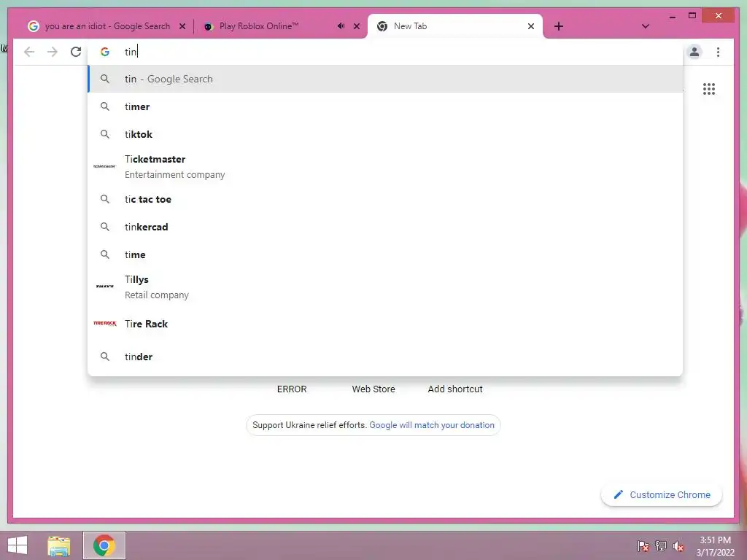Click the search icon beside timer
The image size is (747, 560).
[105, 106]
